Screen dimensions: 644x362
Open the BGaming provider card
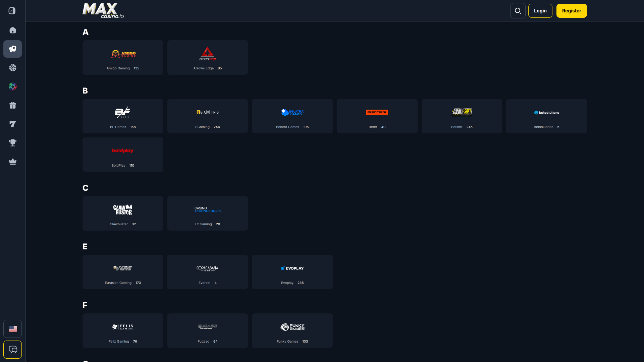pyautogui.click(x=208, y=116)
